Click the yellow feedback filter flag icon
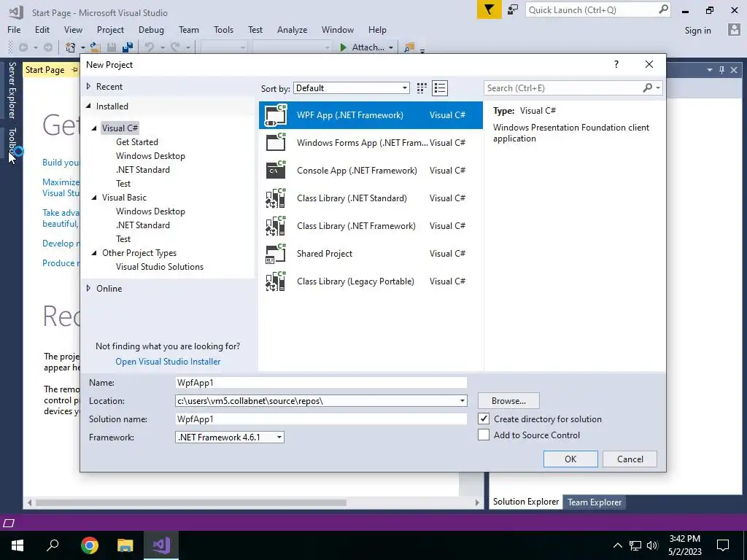 click(x=489, y=9)
